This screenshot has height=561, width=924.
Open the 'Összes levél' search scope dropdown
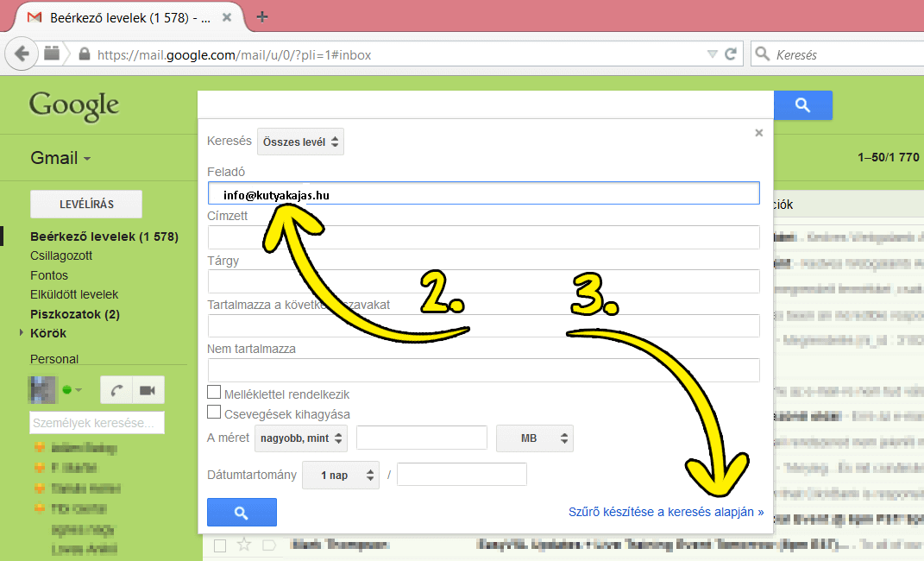pyautogui.click(x=300, y=142)
